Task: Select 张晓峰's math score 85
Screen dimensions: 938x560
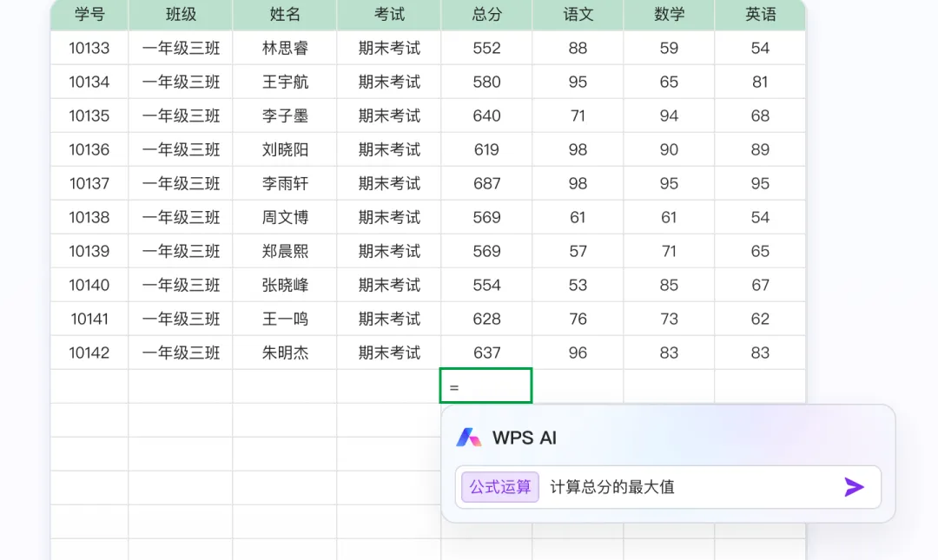Action: [x=668, y=285]
